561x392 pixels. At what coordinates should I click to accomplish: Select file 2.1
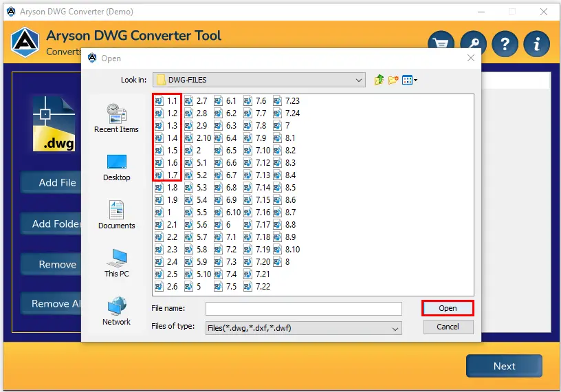pos(166,225)
